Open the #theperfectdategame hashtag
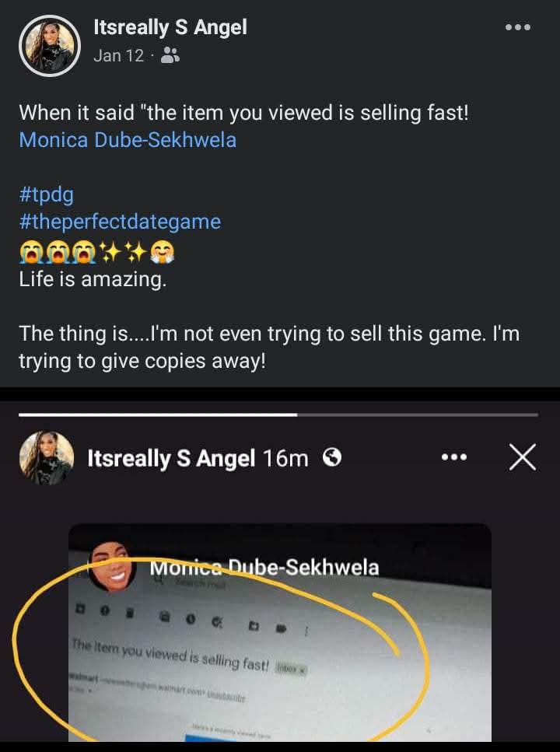Screen dimensions: 560x752 point(120,222)
